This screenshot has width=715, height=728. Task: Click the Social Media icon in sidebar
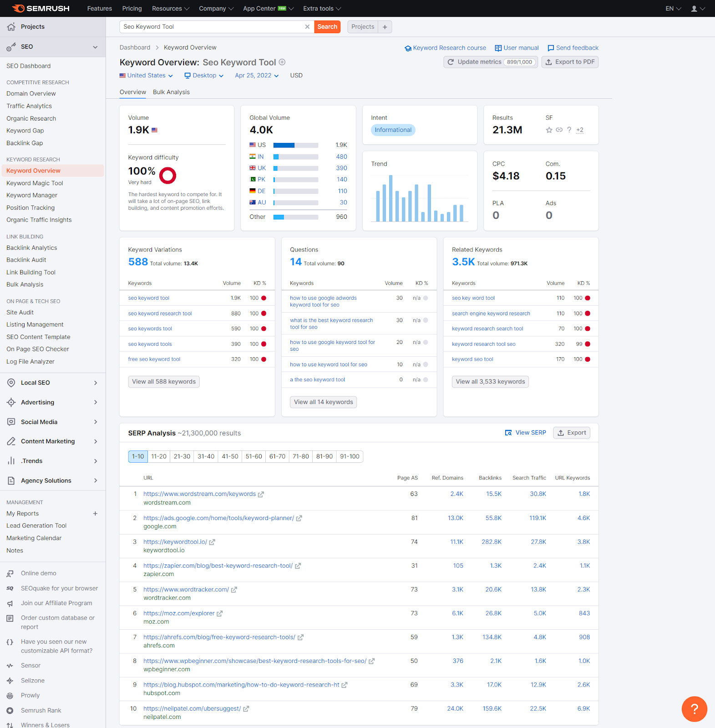(11, 422)
